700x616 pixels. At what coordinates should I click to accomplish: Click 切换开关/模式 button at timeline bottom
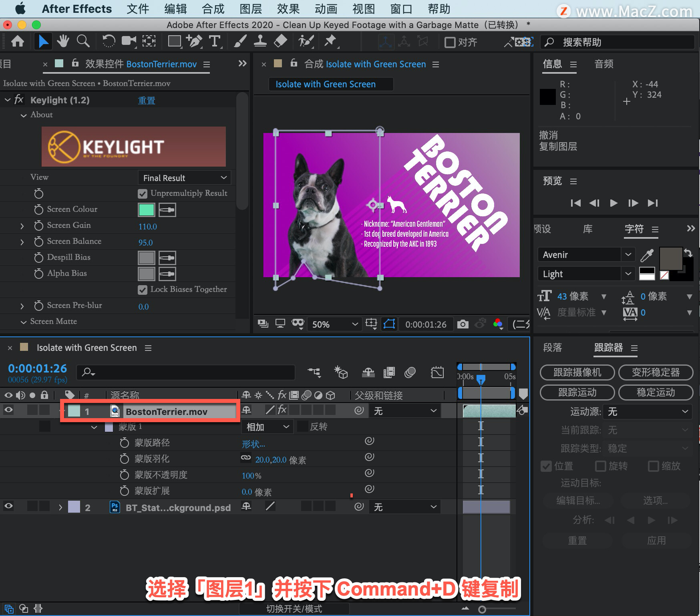pyautogui.click(x=294, y=609)
